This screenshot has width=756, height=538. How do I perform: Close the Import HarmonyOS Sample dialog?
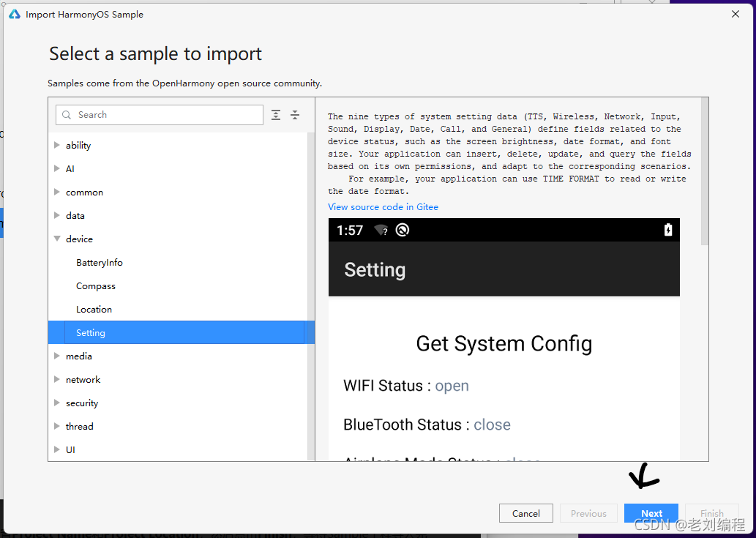click(x=736, y=15)
